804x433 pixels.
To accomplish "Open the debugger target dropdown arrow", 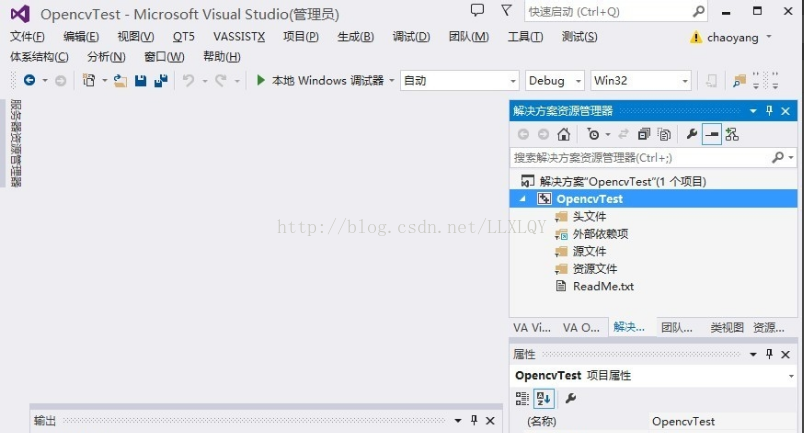I will point(392,81).
